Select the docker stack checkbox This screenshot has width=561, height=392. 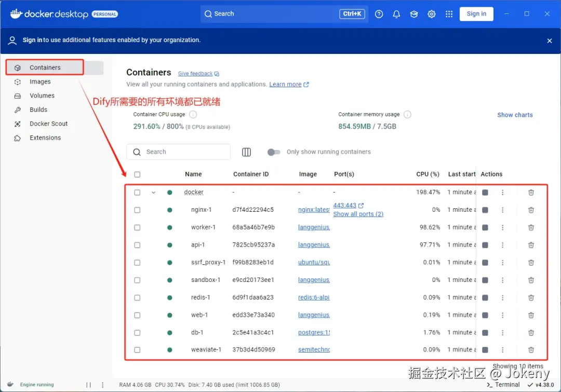tap(137, 193)
